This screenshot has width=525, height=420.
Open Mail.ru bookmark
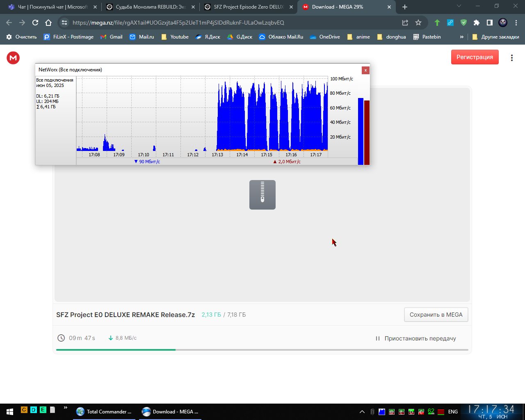coord(142,37)
